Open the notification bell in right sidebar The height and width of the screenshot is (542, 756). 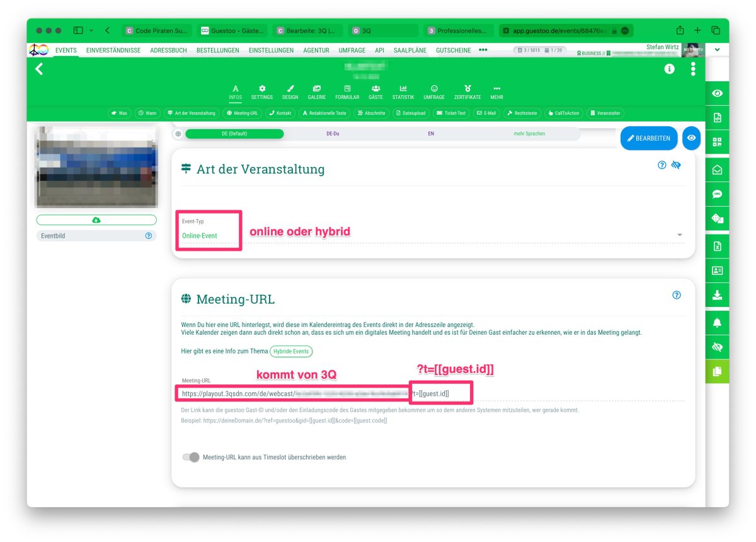717,323
